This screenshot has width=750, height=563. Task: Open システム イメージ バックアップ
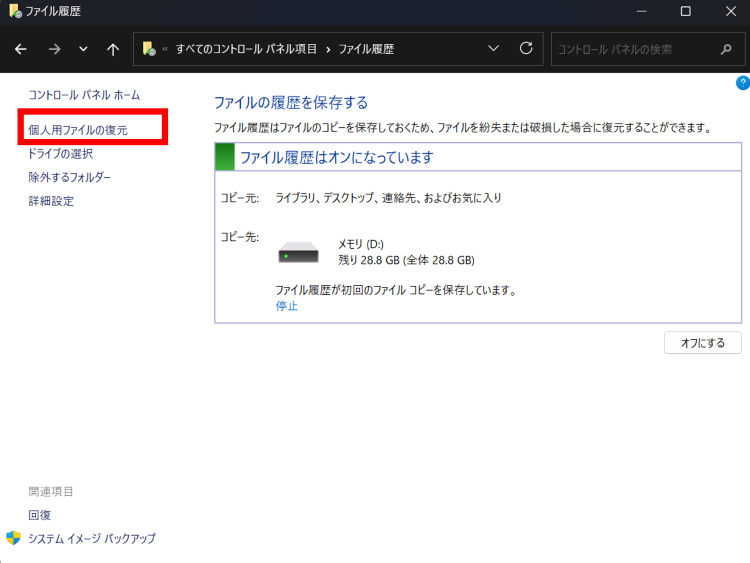pos(92,538)
